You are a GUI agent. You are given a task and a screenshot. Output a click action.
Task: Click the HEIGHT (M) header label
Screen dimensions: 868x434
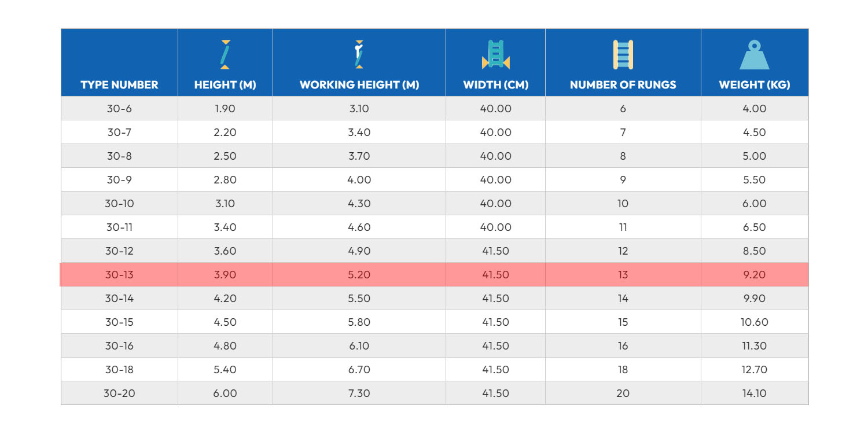pyautogui.click(x=225, y=85)
